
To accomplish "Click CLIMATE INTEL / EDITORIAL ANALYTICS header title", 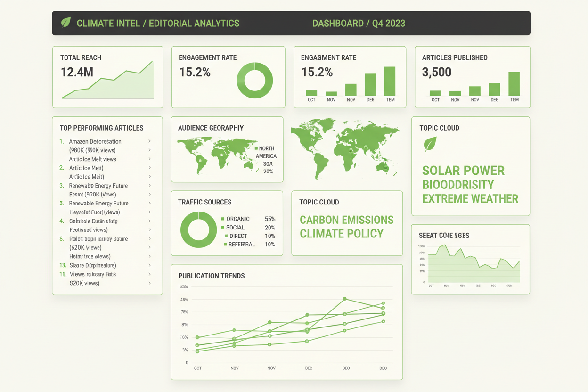I will tap(158, 23).
